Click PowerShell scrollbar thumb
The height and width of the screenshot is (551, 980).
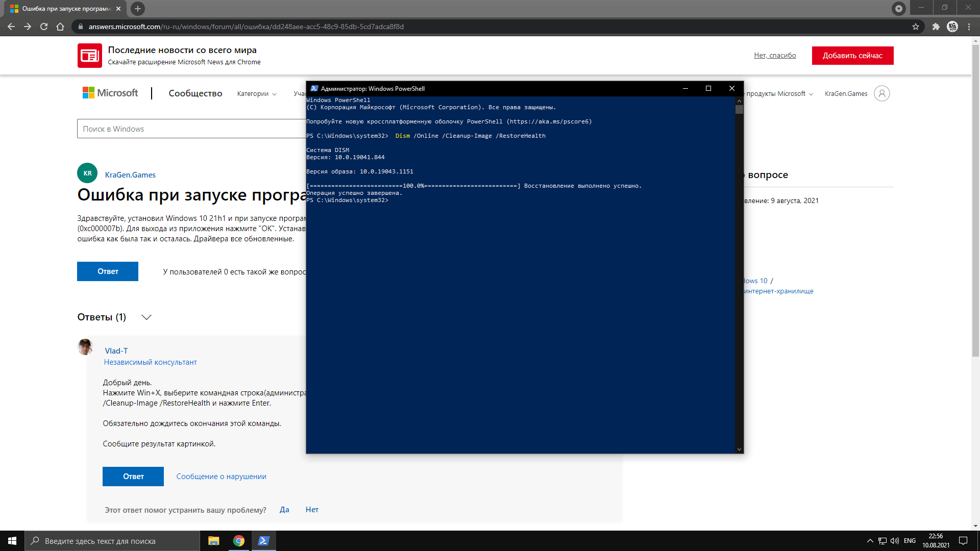[739, 109]
